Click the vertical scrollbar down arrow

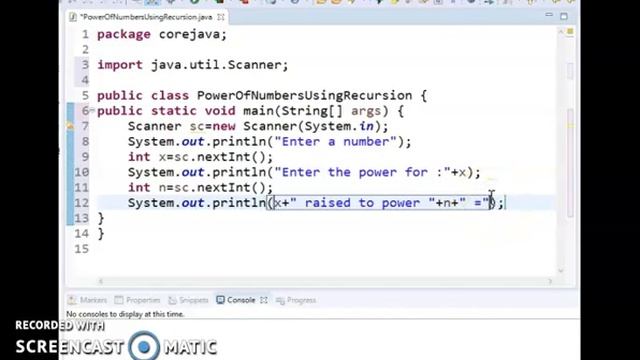click(561, 270)
